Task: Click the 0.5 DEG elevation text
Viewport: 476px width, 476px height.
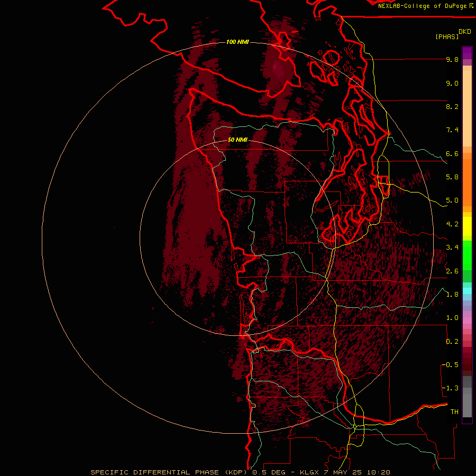Action: (x=269, y=472)
